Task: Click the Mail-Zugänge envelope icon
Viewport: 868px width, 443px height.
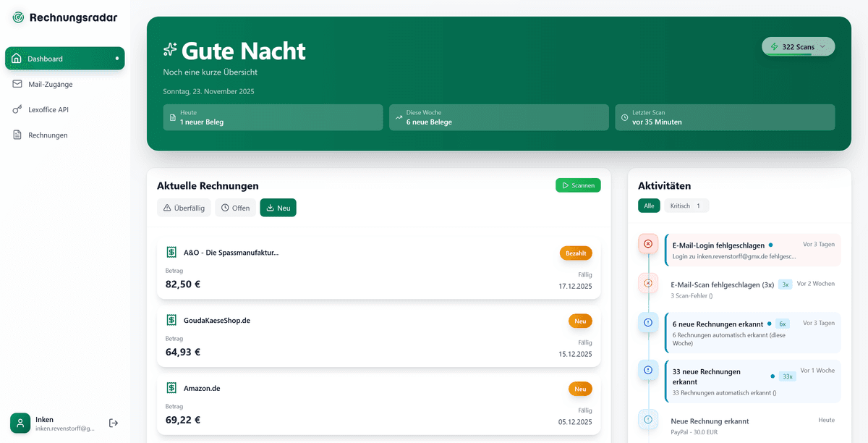Action: click(16, 84)
